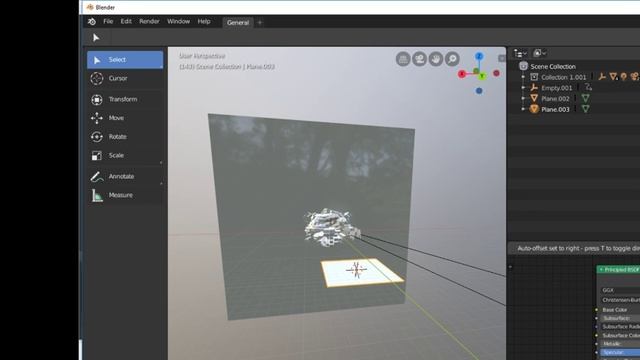Expand the Plane.002 tree row

524,98
